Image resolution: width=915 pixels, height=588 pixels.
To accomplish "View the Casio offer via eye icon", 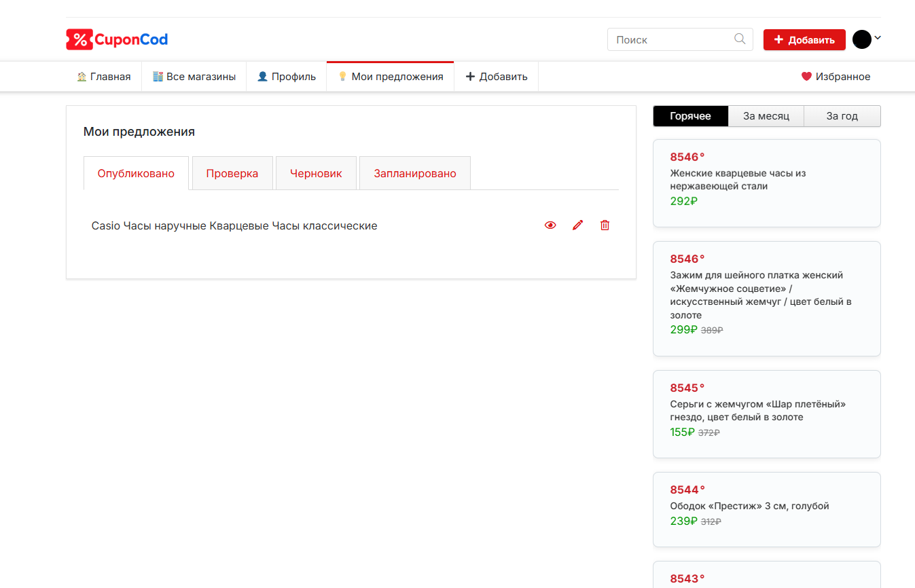I will pyautogui.click(x=550, y=225).
